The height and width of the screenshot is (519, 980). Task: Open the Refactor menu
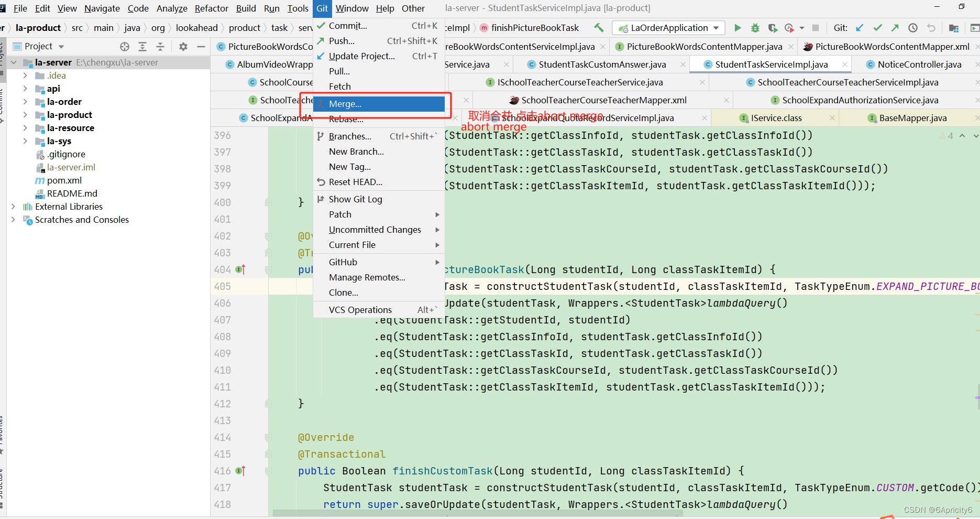tap(211, 8)
